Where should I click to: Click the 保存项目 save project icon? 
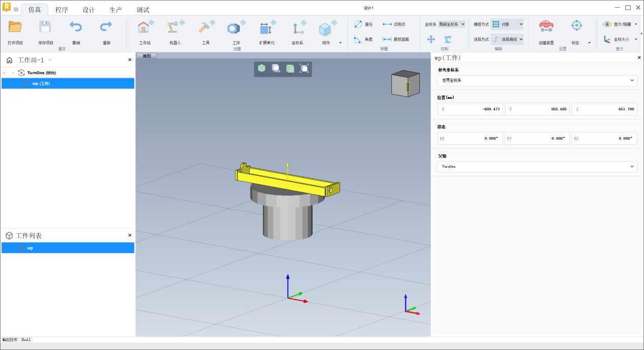tap(45, 27)
